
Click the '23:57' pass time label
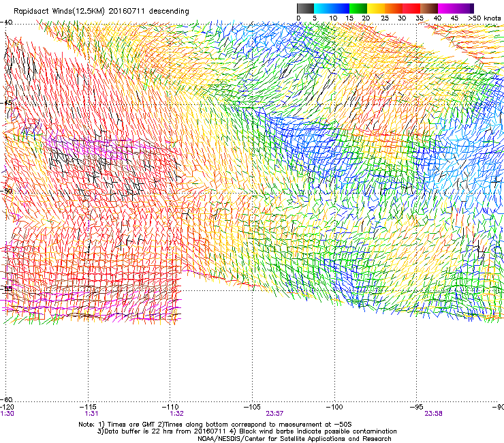(274, 414)
